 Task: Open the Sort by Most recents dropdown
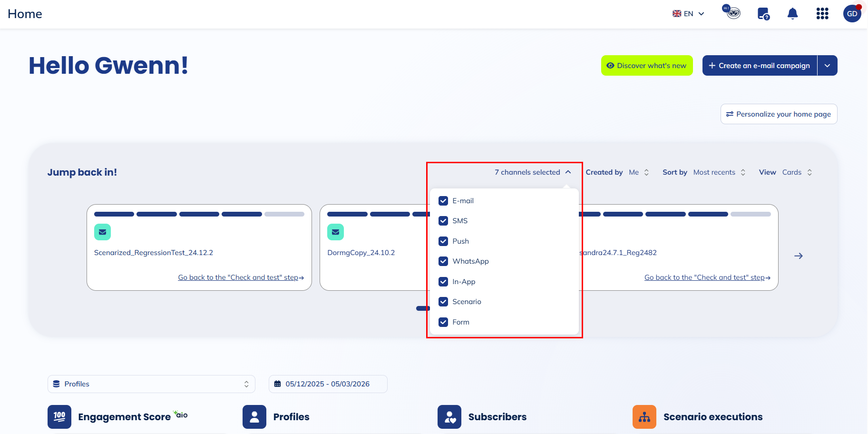click(719, 172)
